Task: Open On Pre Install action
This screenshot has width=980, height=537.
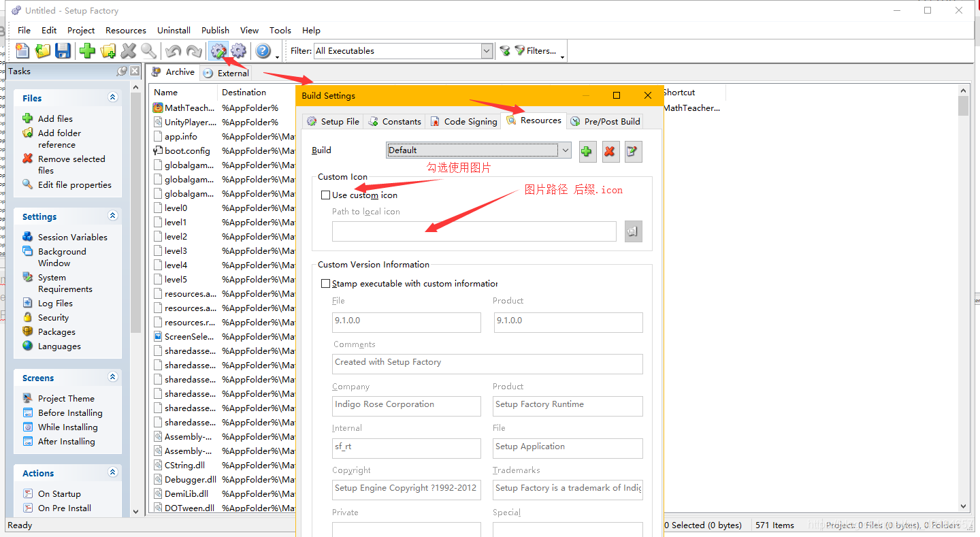Action: pyautogui.click(x=65, y=508)
